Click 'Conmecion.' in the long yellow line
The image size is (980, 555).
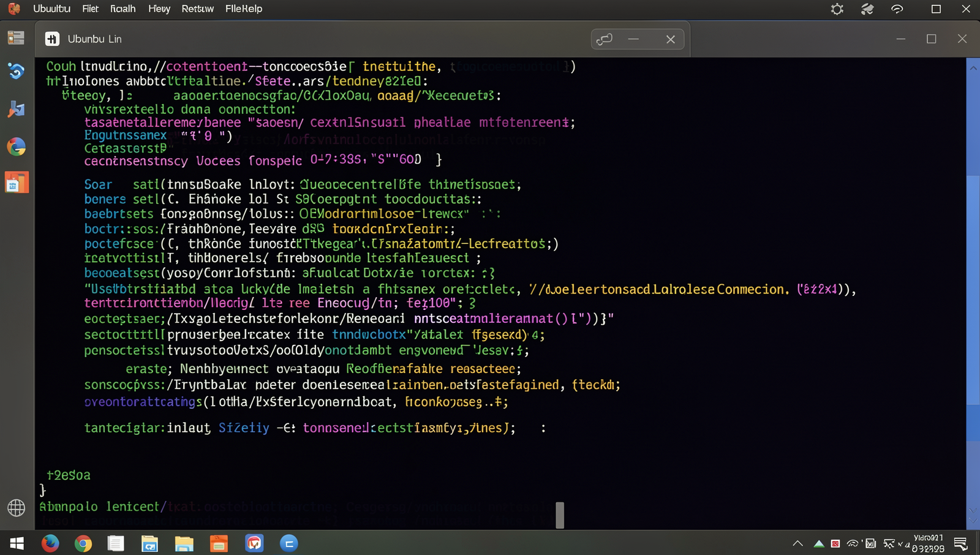753,289
